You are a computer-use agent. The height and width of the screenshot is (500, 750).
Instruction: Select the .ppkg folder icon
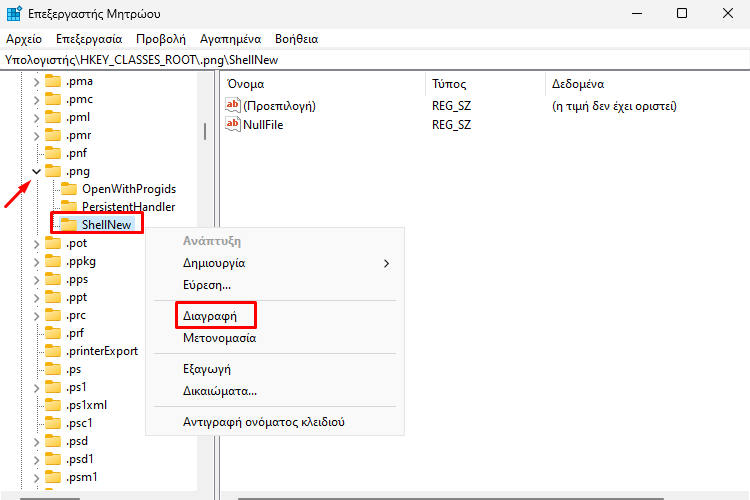click(x=53, y=261)
